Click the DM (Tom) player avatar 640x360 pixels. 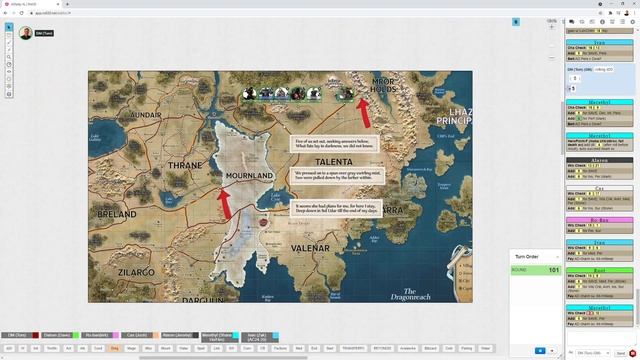click(26, 33)
